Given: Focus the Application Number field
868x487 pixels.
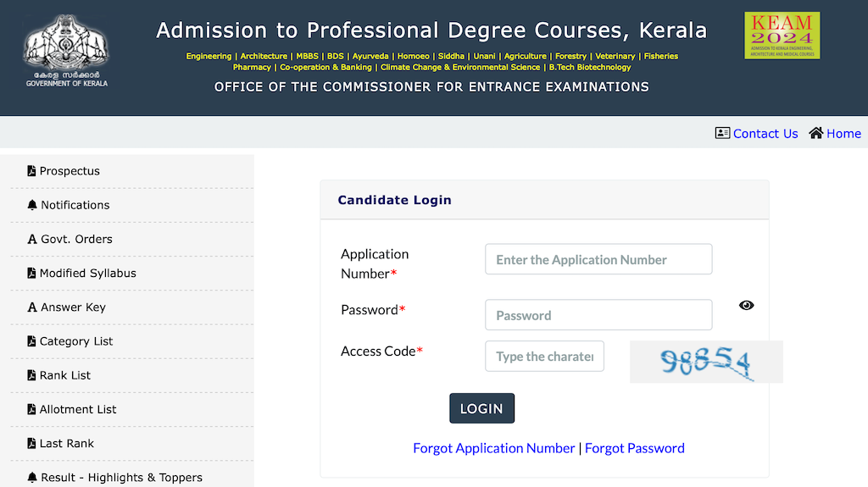Looking at the screenshot, I should click(598, 259).
